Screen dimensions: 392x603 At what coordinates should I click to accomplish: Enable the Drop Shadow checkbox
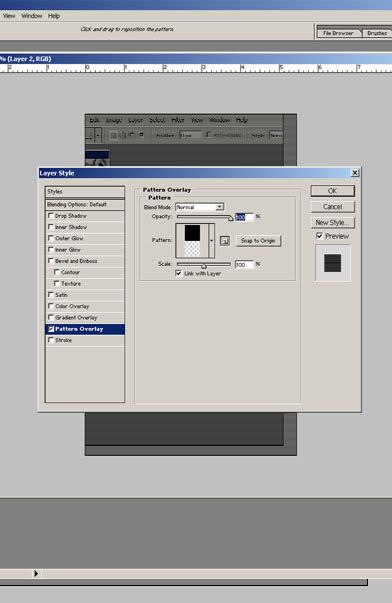pos(50,216)
